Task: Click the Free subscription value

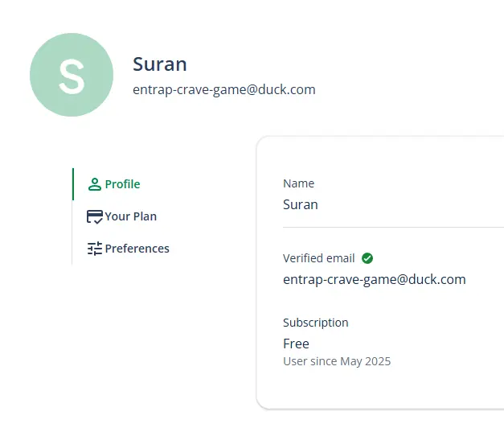Action: pos(296,344)
